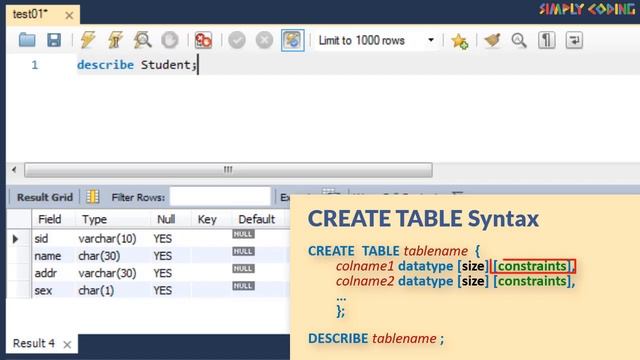Sort by the Default column header
Image resolution: width=640 pixels, height=360 pixels.
coord(257,220)
